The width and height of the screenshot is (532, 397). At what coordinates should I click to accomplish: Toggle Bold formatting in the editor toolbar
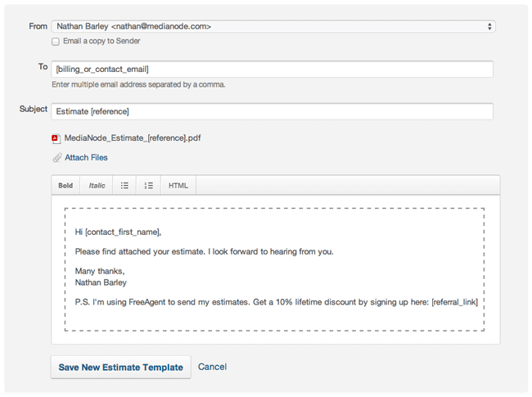(x=65, y=186)
